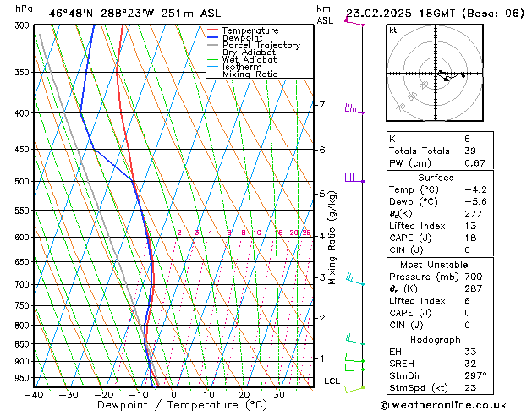Screen dimensions: 532x411
Task: Click the red Temperature line swatch in legend
Action: point(213,30)
